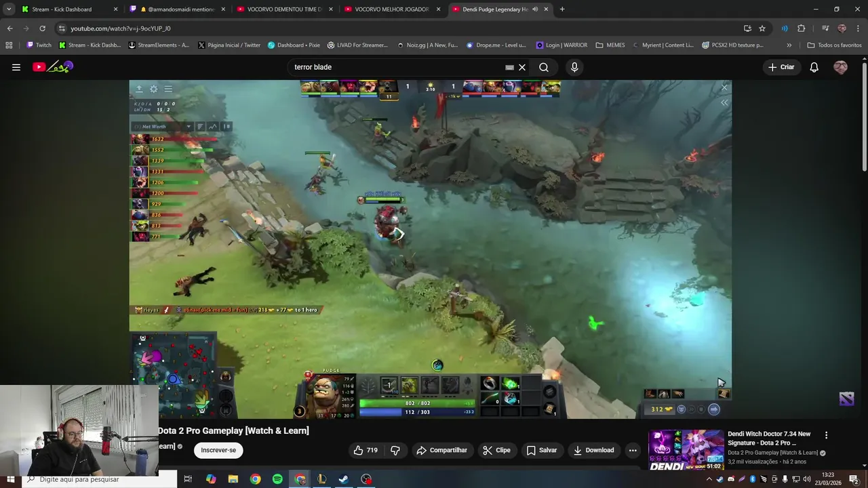This screenshot has width=868, height=488.
Task: Open Windows Task View
Action: point(189,479)
